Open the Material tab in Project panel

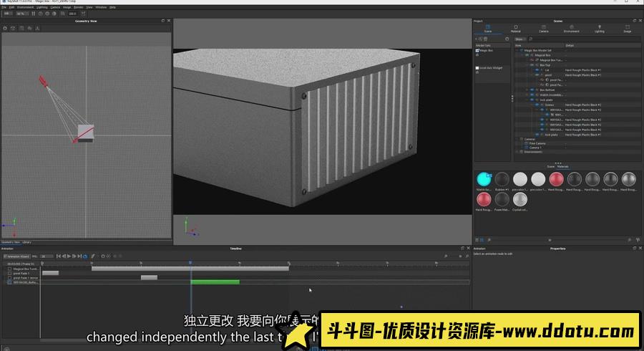pos(515,29)
